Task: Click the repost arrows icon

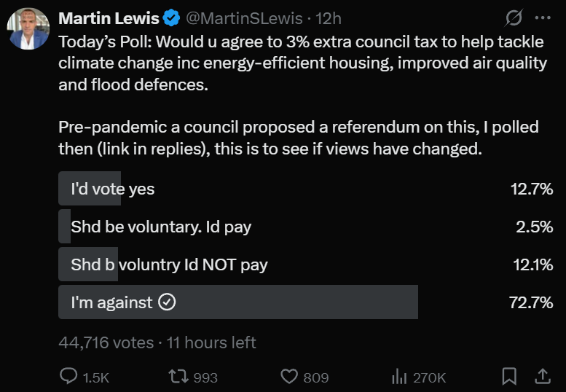Action: coord(178,376)
